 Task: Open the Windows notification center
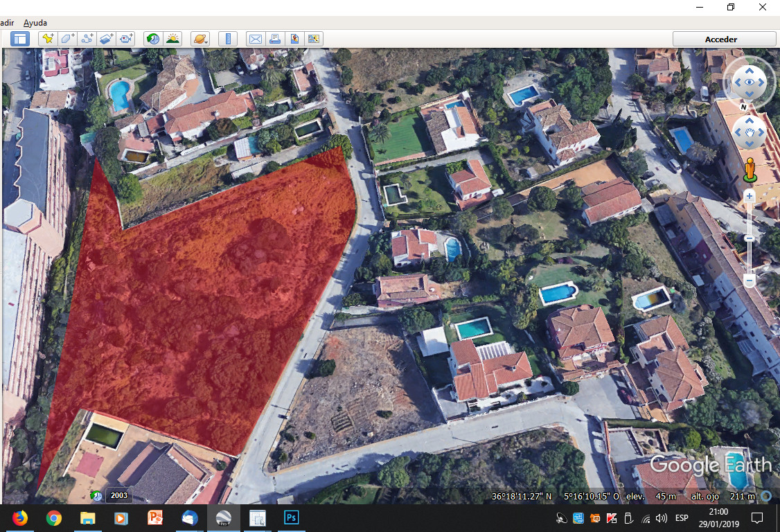(x=756, y=518)
